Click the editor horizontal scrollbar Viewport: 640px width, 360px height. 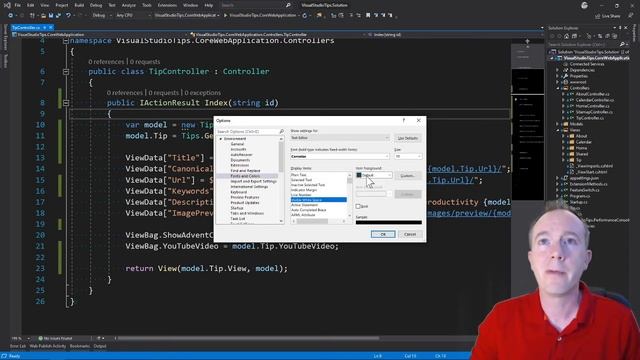coord(248,338)
